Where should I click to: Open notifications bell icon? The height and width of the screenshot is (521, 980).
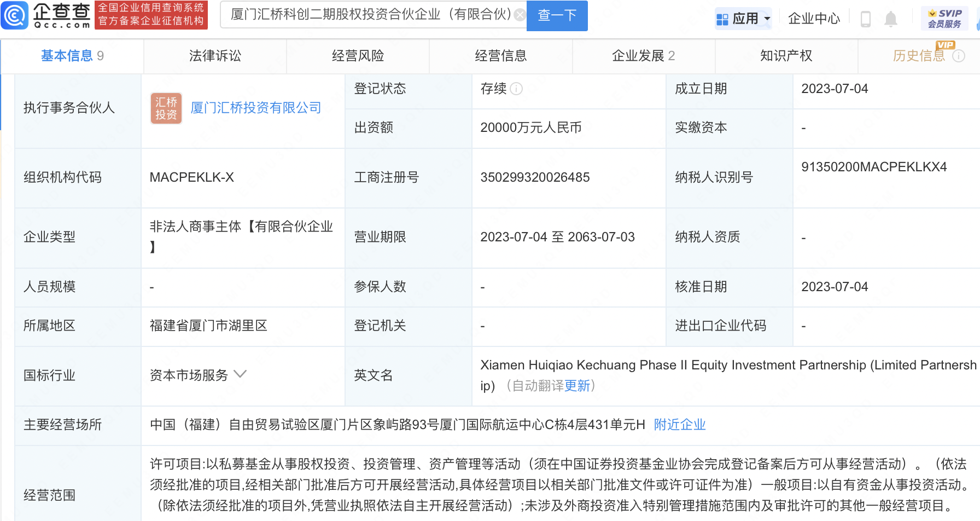point(891,19)
